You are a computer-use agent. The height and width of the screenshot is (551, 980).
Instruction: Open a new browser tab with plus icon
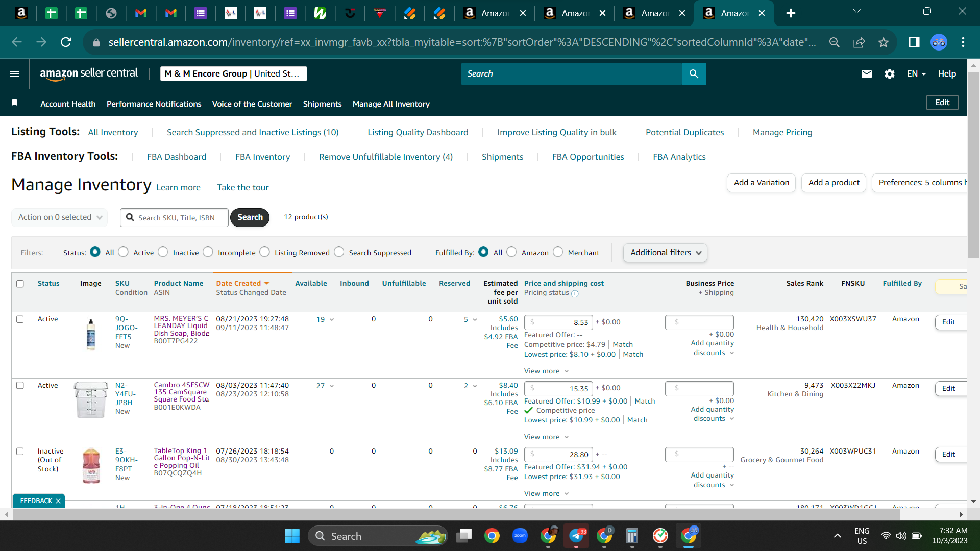click(x=791, y=13)
